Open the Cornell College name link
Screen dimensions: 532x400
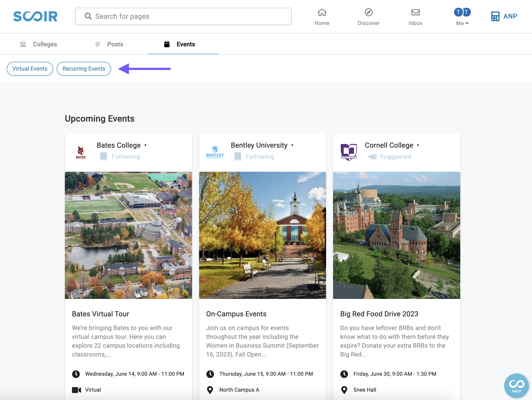[389, 145]
